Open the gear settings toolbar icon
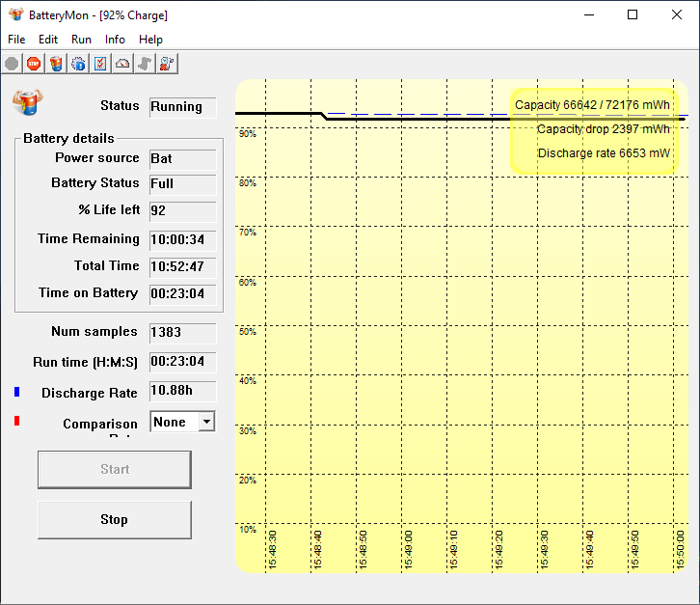Screen dimensions: 700x605 (x=78, y=64)
